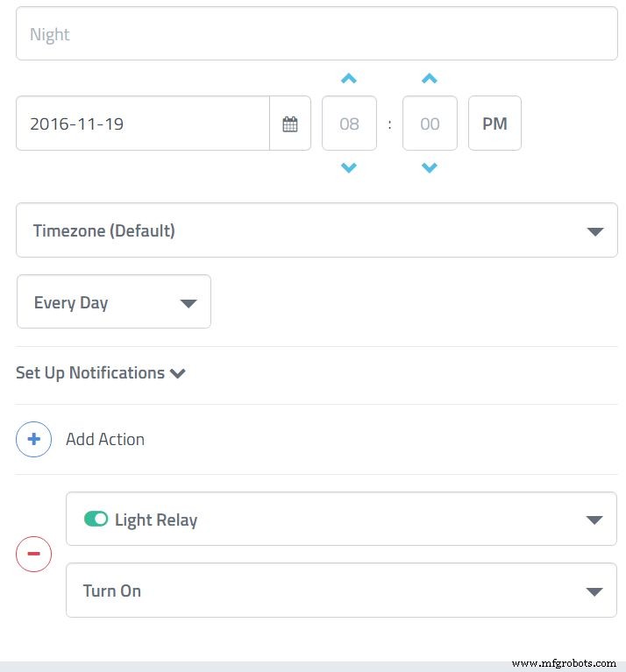This screenshot has height=672, width=626.
Task: Expand the Light Relay device dropdown arrow
Action: [x=594, y=520]
